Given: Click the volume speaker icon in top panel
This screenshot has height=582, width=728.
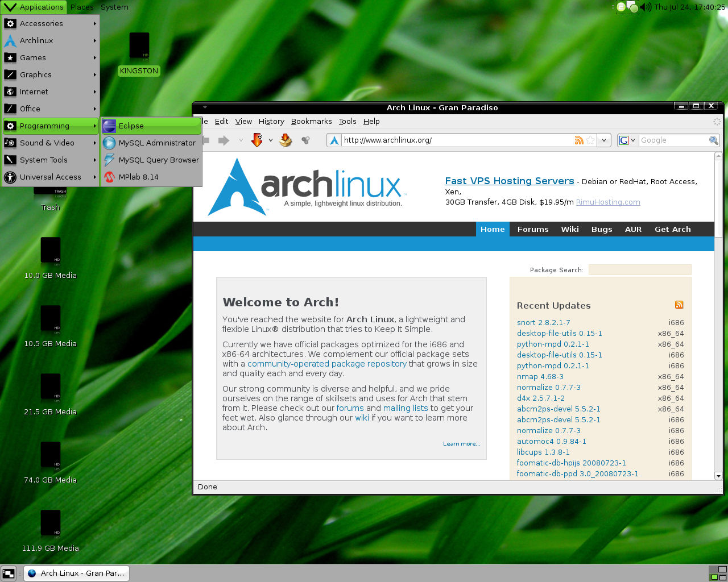Looking at the screenshot, I should tap(646, 7).
